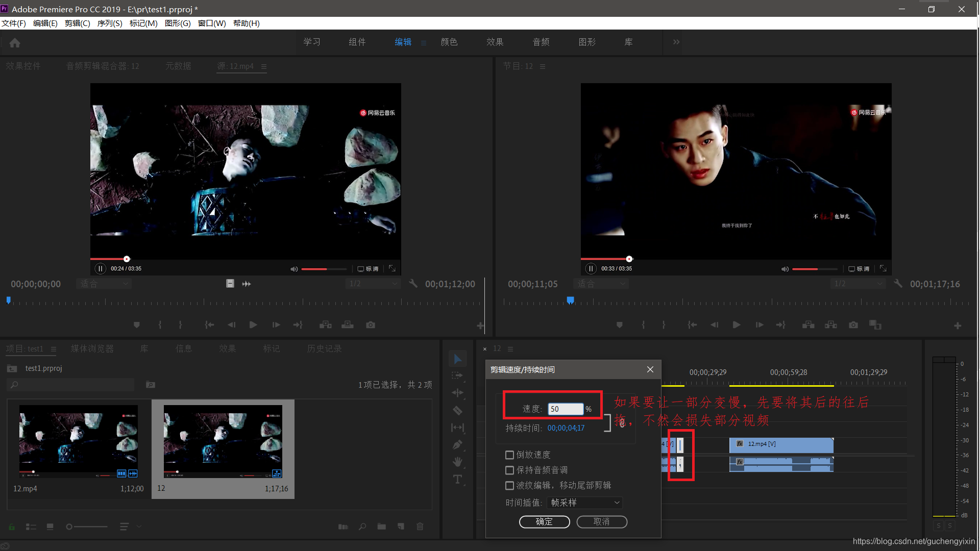Toggle project read-only lock icon
The image size is (980, 551).
pyautogui.click(x=12, y=527)
